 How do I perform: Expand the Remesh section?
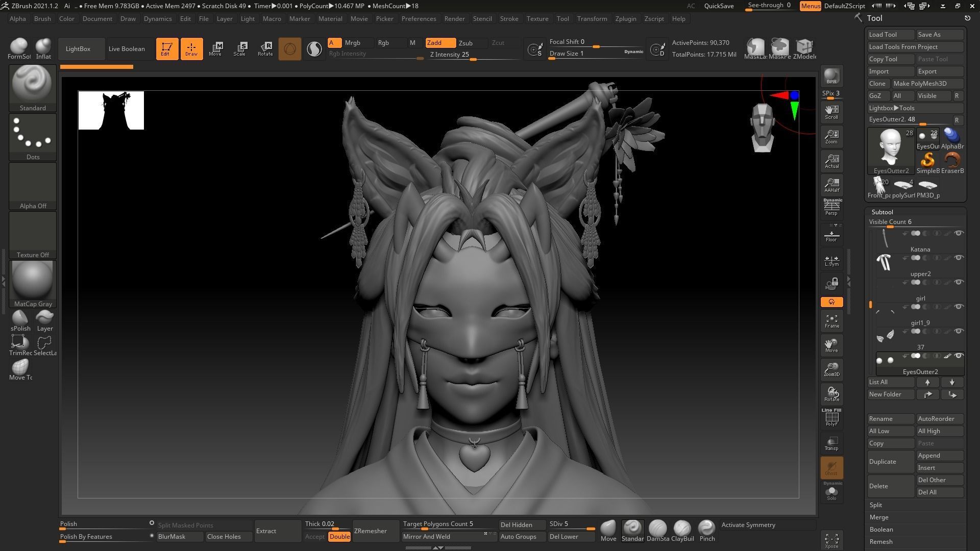881,542
